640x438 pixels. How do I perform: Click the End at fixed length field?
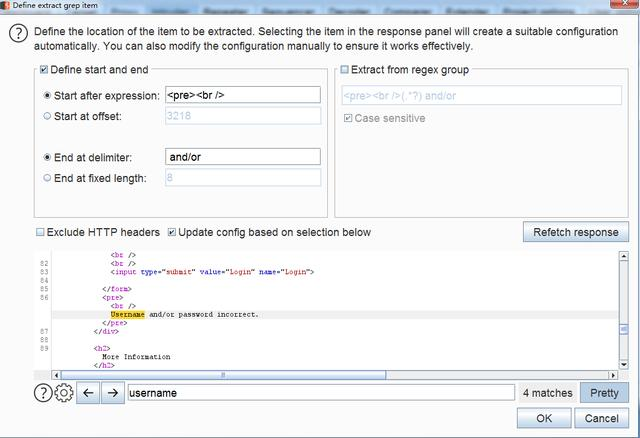(243, 178)
